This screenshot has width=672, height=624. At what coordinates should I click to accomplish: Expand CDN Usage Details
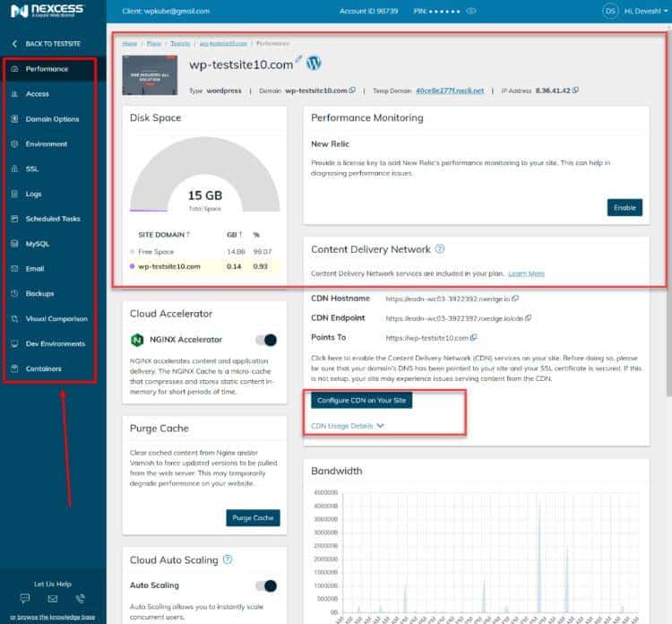tap(347, 426)
